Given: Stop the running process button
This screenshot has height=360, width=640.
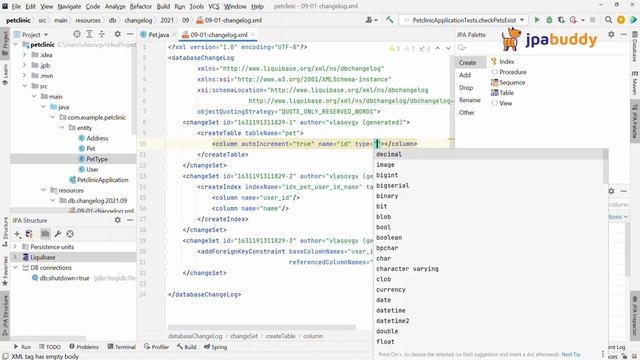Looking at the screenshot, I should [593, 20].
